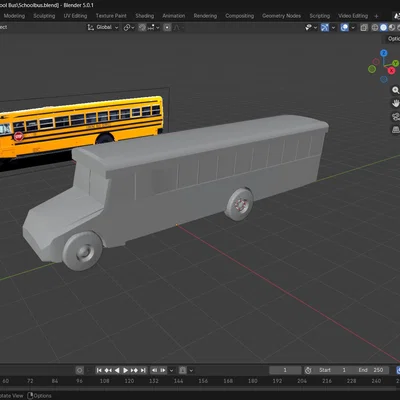400x400 pixels.
Task: Click the red X axis on navigation gizmo
Action: coord(391,70)
